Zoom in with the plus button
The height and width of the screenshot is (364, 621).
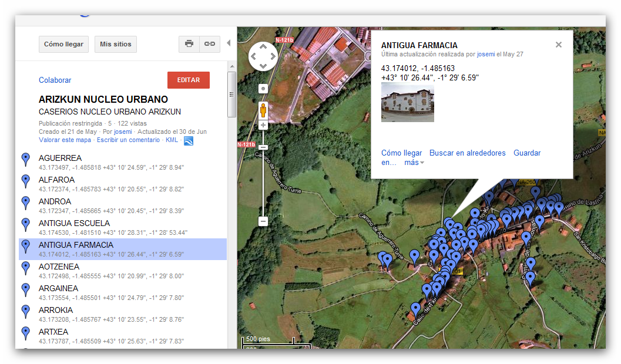263,126
